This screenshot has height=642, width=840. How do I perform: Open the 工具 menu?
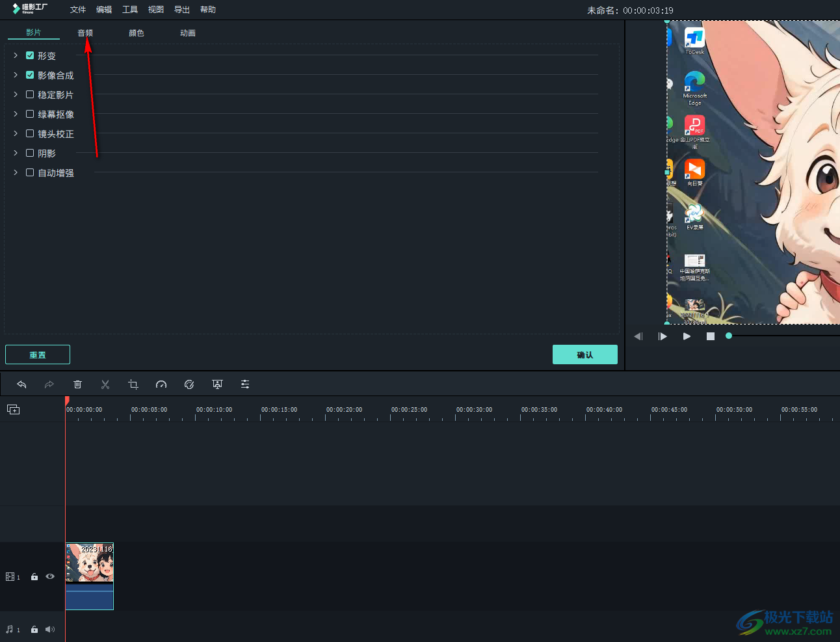[130, 10]
